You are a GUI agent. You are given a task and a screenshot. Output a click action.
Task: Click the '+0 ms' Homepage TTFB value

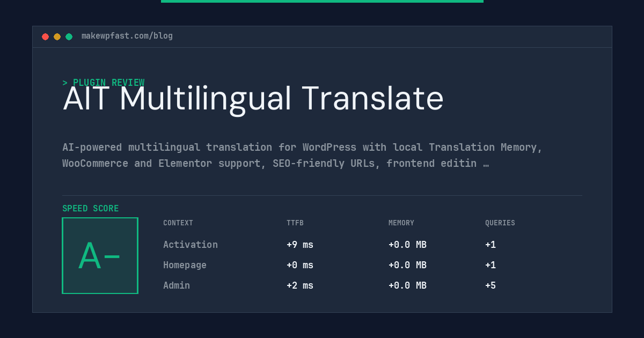300,265
